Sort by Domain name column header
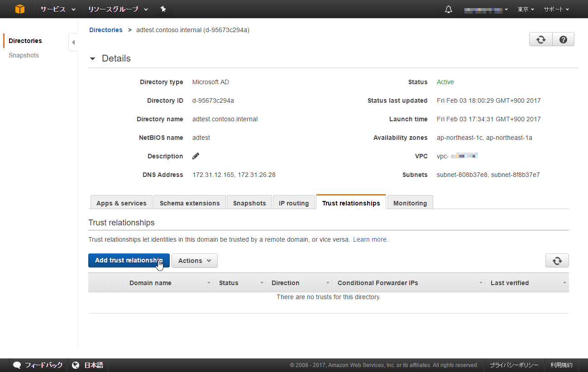Screen dimensions: 588x372 click(x=150, y=283)
